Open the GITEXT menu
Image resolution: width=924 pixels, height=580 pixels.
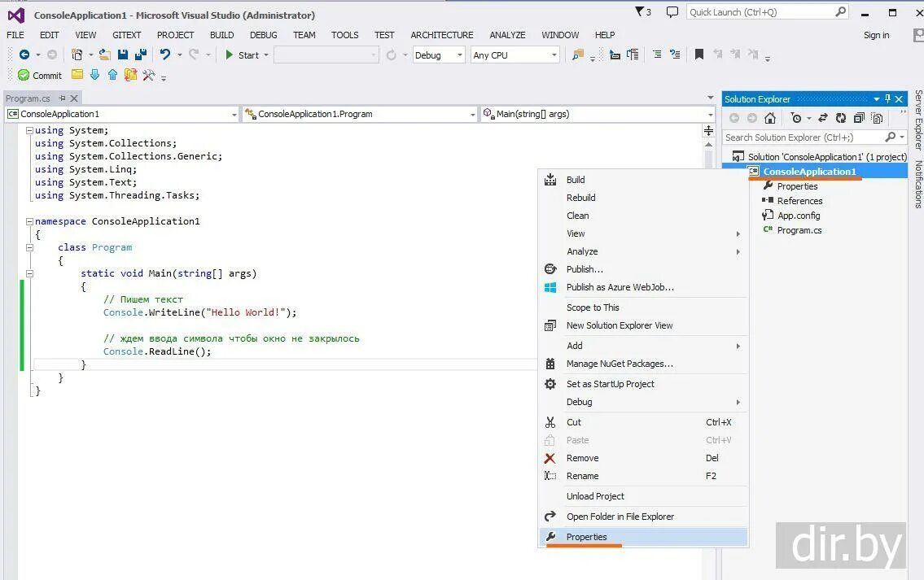(127, 35)
